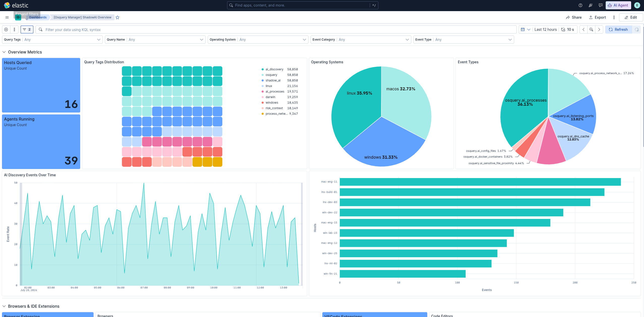This screenshot has width=644, height=317.
Task: Toggle the process_netw... legend swatch
Action: [x=263, y=114]
